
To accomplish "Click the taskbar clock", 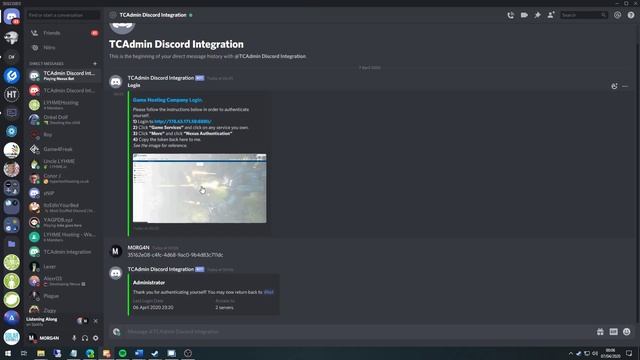I will click(610, 353).
